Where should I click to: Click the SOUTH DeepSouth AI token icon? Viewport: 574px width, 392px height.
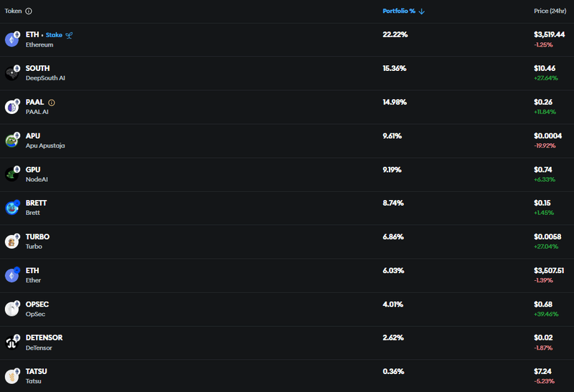coord(12,73)
